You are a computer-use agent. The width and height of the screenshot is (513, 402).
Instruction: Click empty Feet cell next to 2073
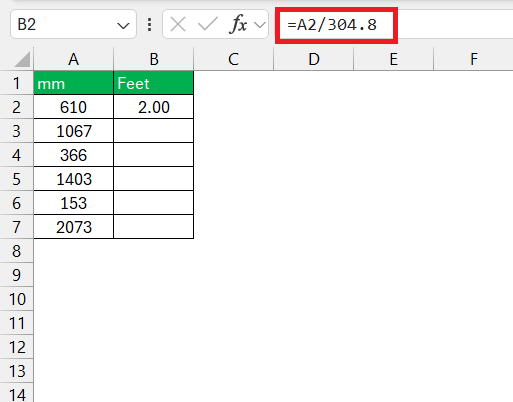[154, 227]
